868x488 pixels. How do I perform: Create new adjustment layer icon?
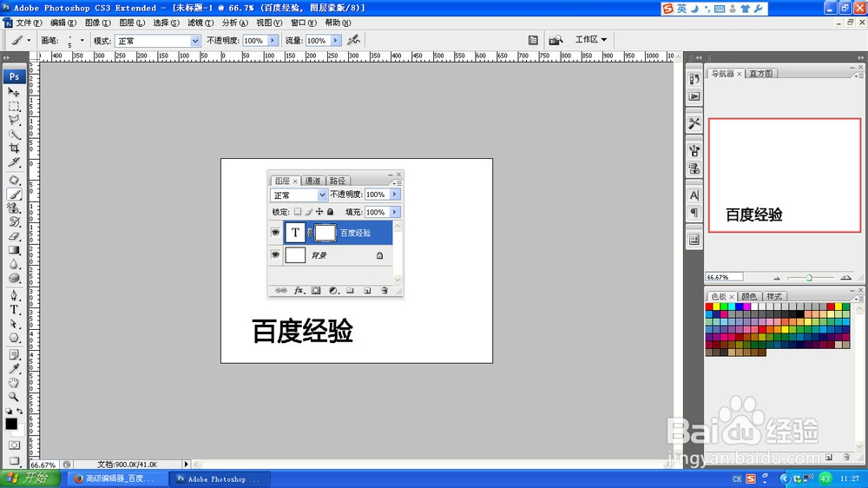point(333,290)
